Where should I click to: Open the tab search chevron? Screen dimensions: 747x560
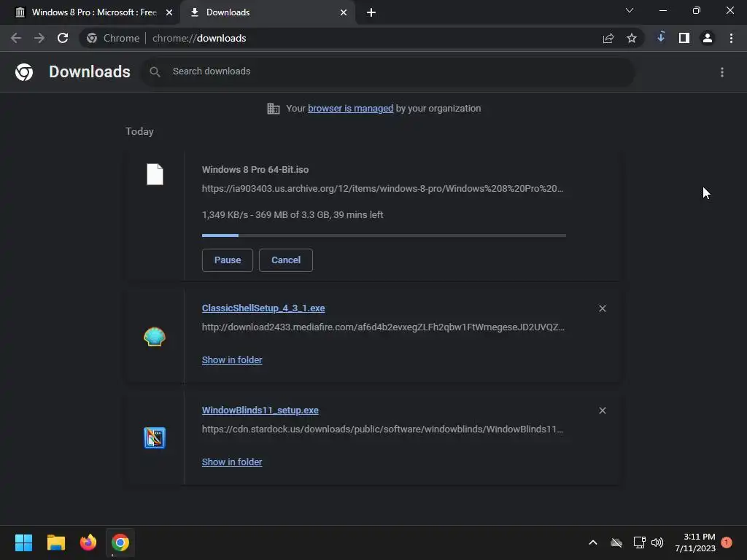pos(630,10)
